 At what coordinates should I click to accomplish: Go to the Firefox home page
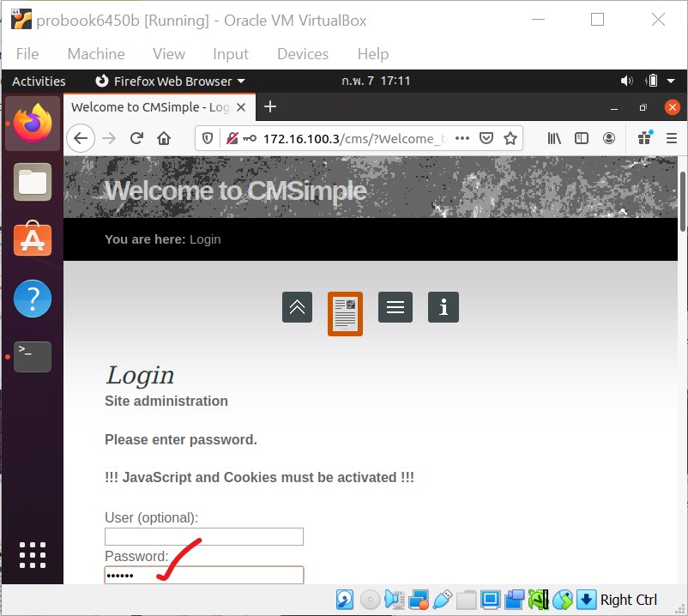pos(164,139)
